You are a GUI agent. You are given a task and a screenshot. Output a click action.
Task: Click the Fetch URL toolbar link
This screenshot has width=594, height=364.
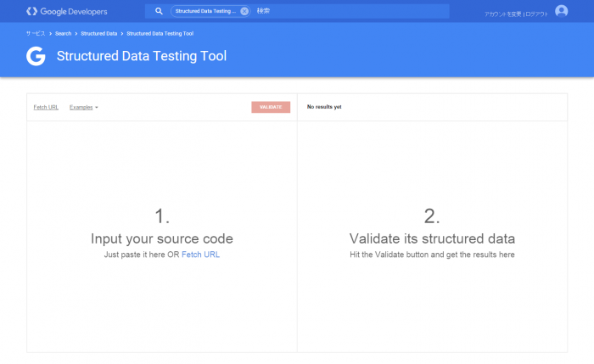click(46, 107)
